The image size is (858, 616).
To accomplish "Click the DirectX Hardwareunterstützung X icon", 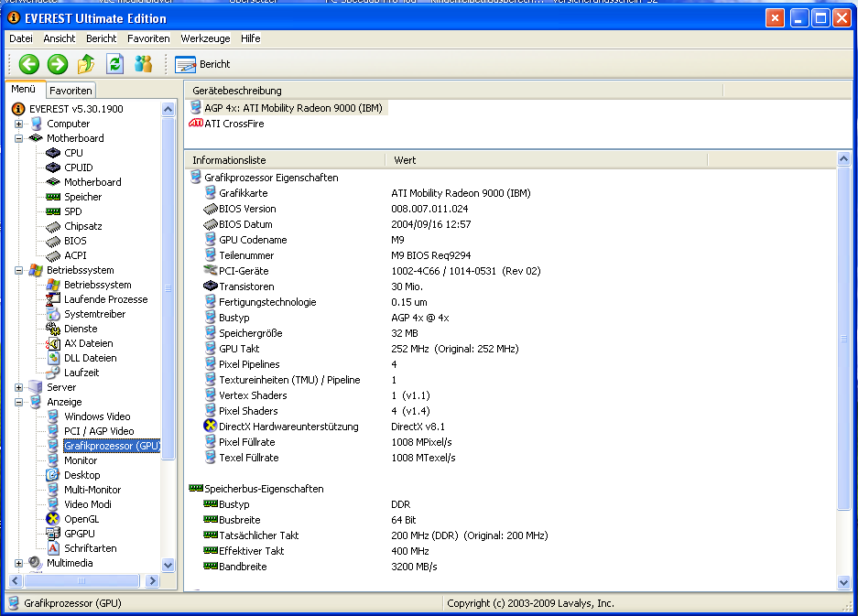I will click(x=210, y=426).
